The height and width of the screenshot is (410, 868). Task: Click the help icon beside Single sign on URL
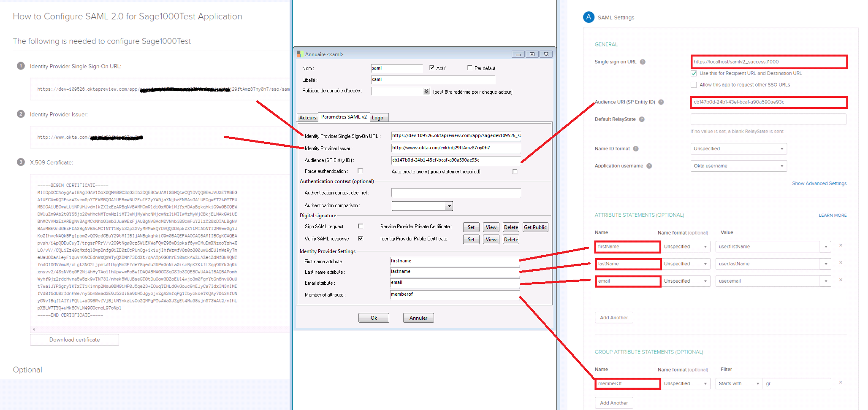click(643, 62)
